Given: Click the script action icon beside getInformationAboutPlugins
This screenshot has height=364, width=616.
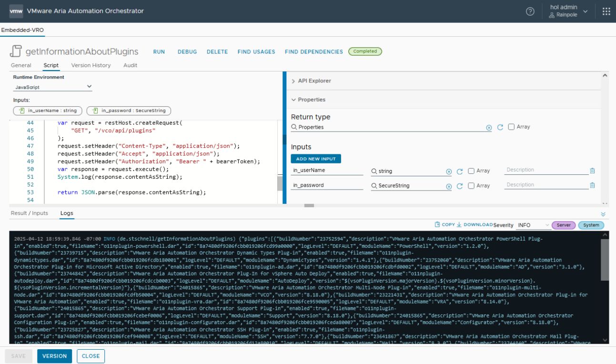Looking at the screenshot, I should pos(16,51).
